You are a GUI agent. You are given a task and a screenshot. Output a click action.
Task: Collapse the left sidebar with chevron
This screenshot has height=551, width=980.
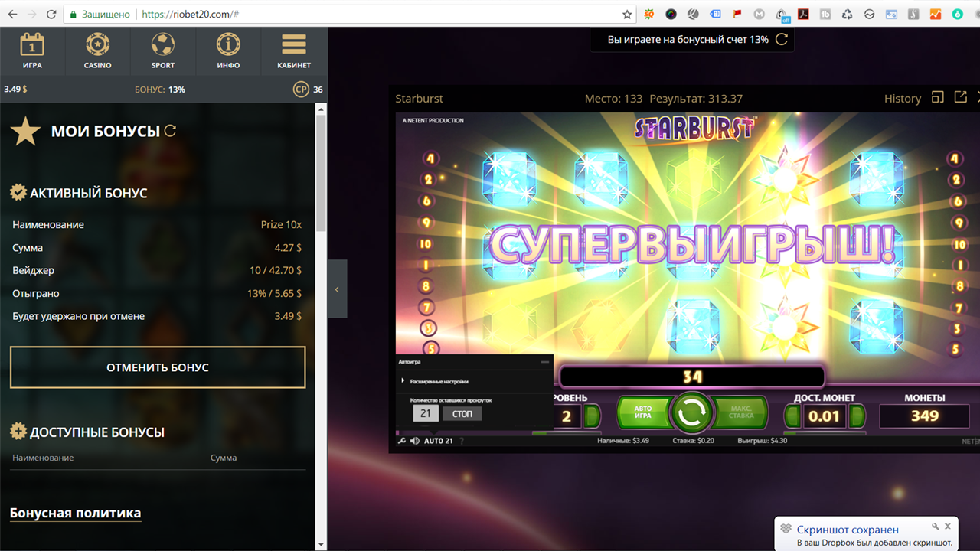tap(337, 289)
